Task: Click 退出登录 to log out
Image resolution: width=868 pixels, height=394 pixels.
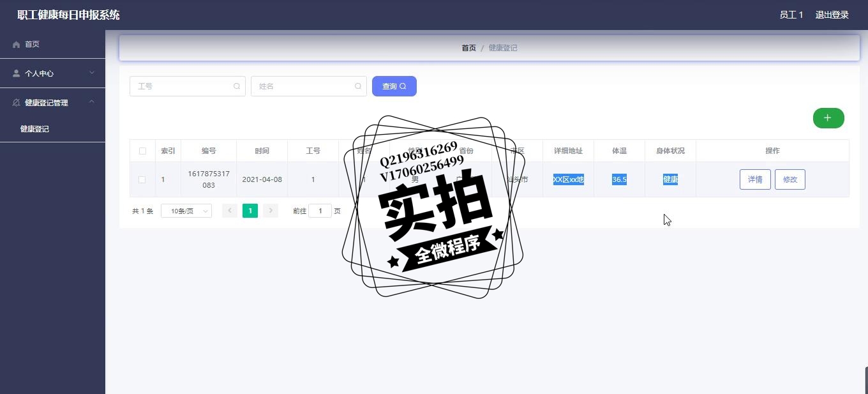Action: [832, 15]
